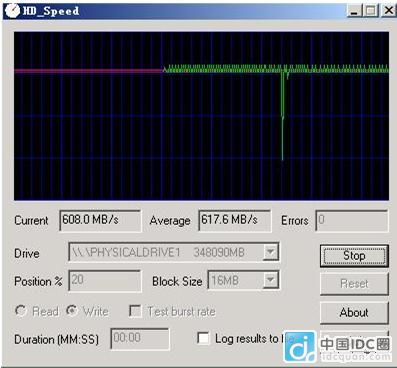397x368 pixels.
Task: Tick the Log results to file checkbox
Action: [203, 338]
